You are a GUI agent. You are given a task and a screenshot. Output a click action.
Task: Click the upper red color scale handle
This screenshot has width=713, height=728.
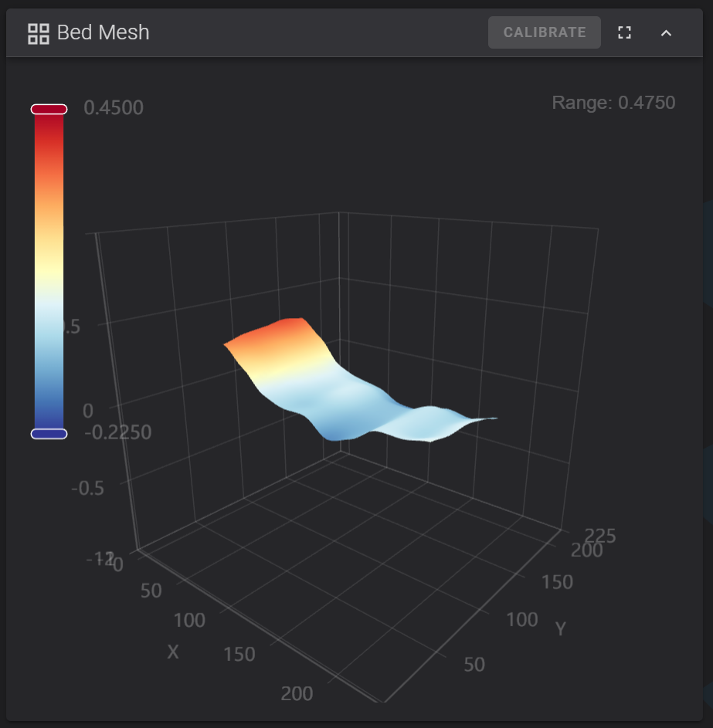click(x=49, y=110)
